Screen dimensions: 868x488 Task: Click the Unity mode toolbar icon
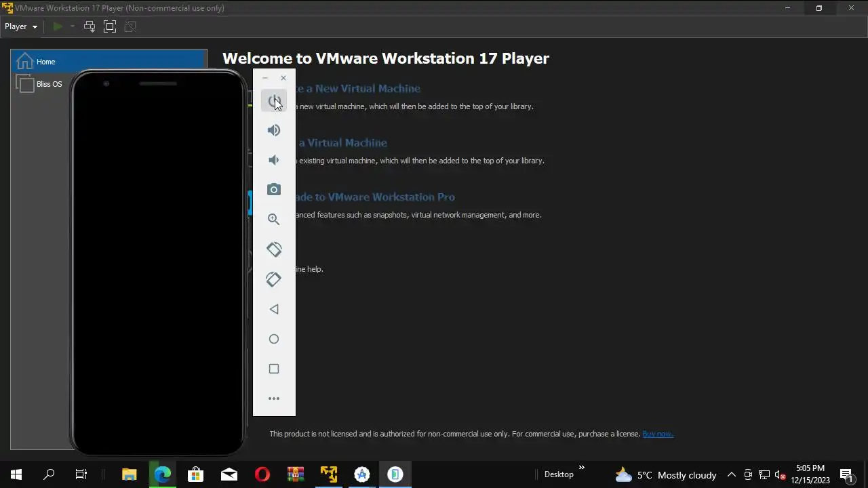131,26
